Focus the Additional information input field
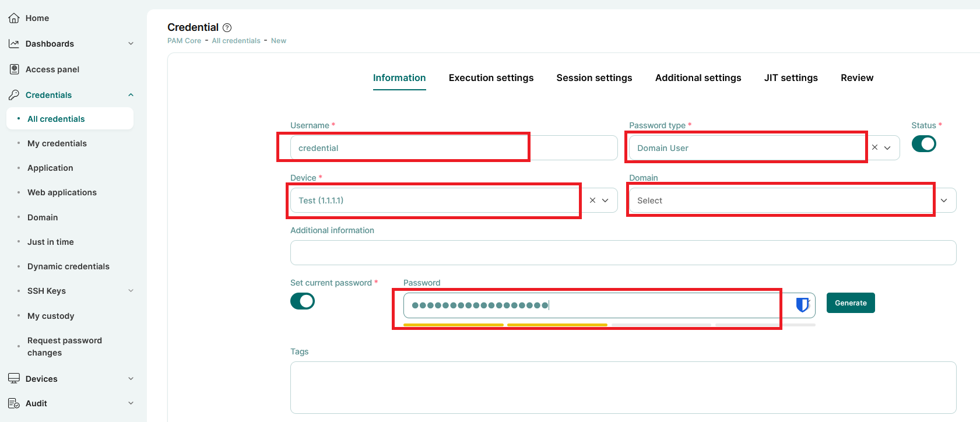Image resolution: width=980 pixels, height=422 pixels. pos(623,253)
